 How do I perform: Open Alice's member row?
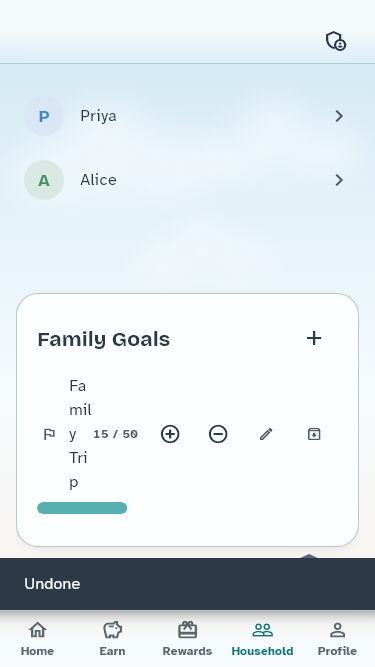coord(188,180)
